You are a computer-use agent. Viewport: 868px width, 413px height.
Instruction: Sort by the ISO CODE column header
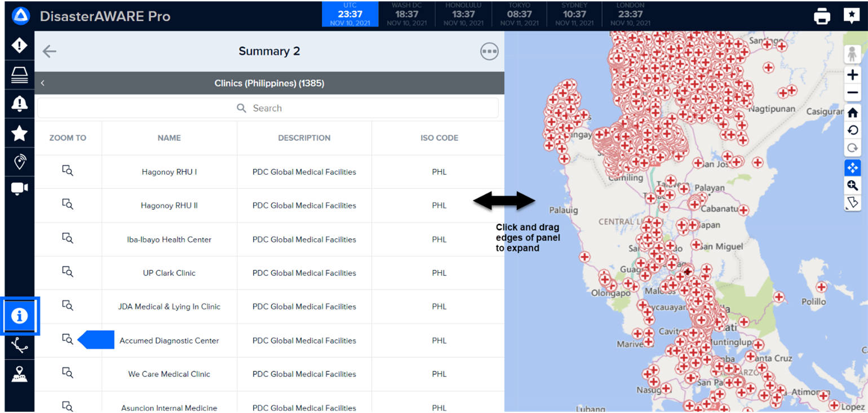pos(439,138)
